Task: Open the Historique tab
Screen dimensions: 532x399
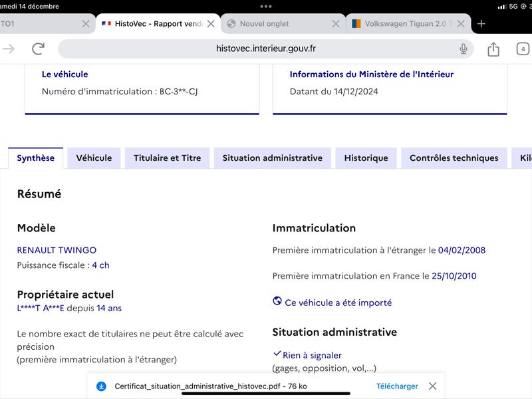Action: click(366, 158)
